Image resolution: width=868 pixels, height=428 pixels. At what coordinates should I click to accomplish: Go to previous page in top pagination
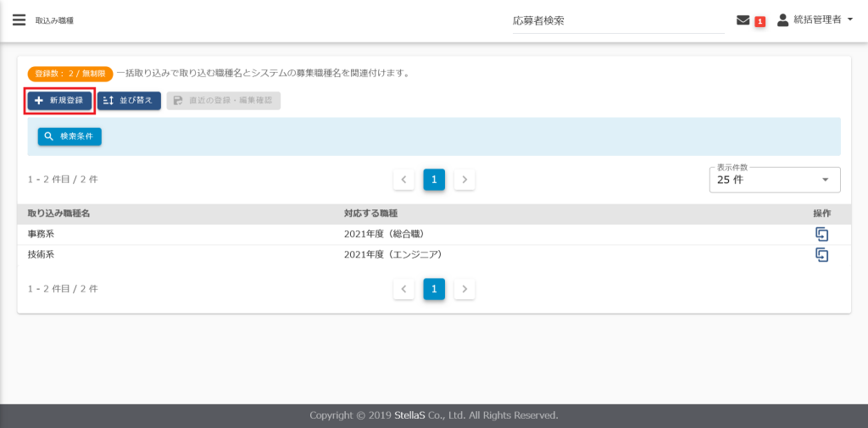(x=403, y=180)
